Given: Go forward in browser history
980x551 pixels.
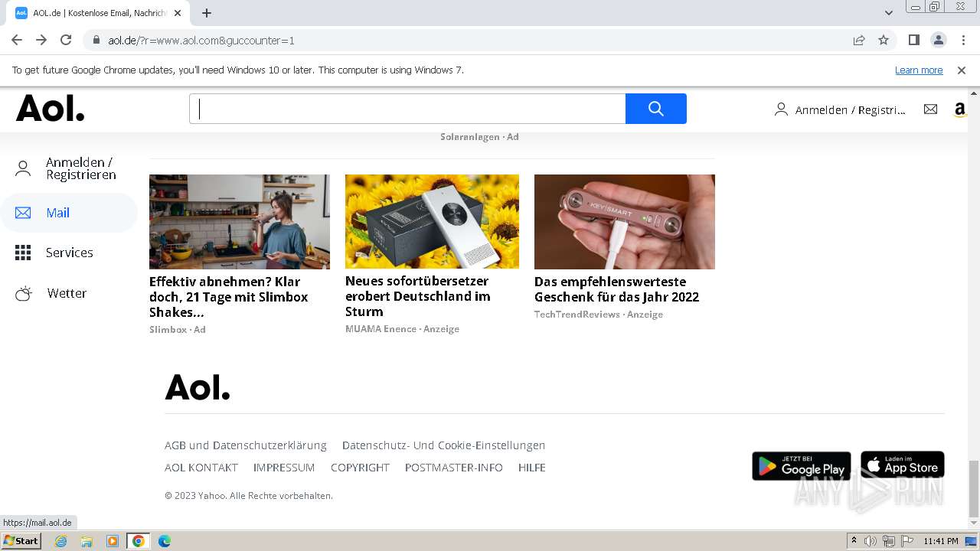Looking at the screenshot, I should tap(41, 40).
